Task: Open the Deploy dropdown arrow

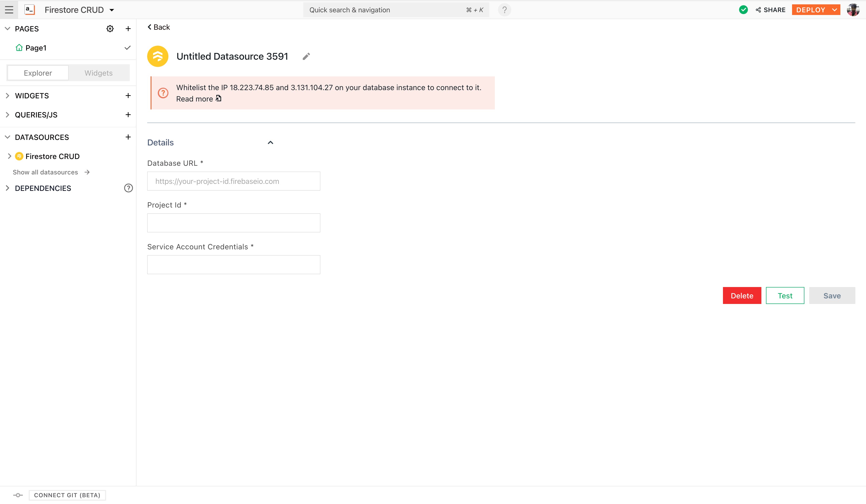Action: coord(834,10)
